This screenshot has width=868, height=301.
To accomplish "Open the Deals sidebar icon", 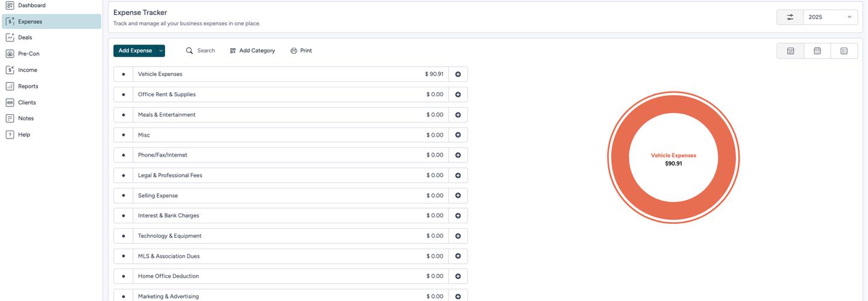I will tap(10, 37).
